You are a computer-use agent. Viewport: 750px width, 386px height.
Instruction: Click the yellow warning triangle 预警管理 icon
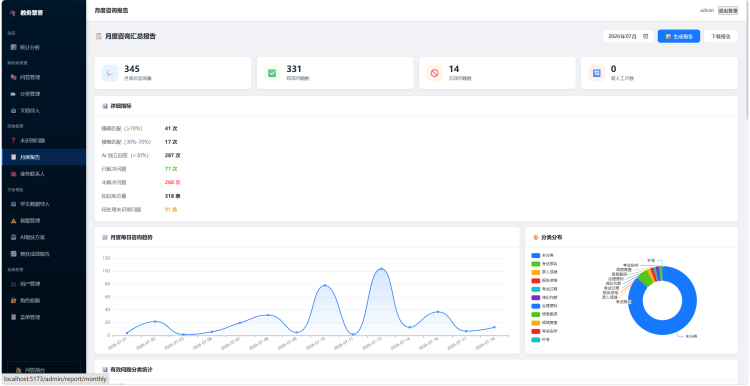pyautogui.click(x=13, y=221)
